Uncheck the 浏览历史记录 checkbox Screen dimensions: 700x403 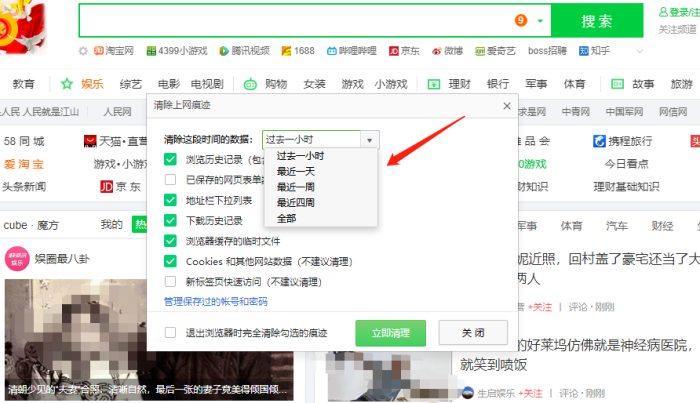pos(170,159)
